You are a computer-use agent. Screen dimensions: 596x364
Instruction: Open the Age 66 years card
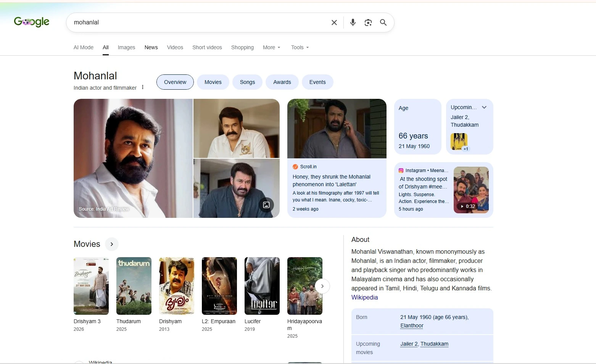point(418,127)
